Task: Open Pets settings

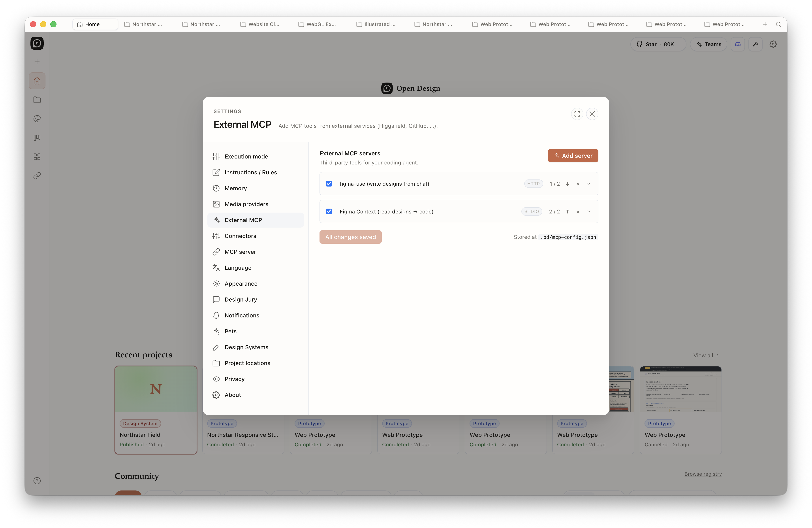Action: [x=256, y=331]
